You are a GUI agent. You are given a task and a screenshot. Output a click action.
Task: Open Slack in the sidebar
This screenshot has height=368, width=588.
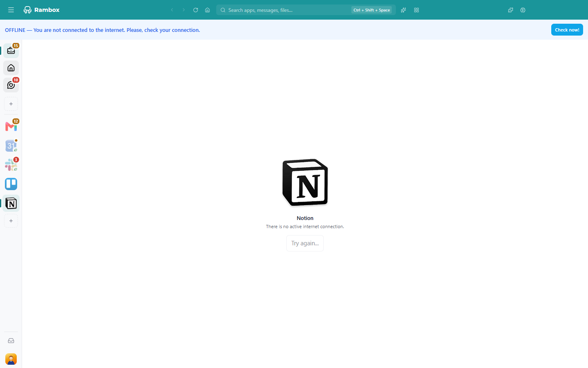pyautogui.click(x=11, y=165)
